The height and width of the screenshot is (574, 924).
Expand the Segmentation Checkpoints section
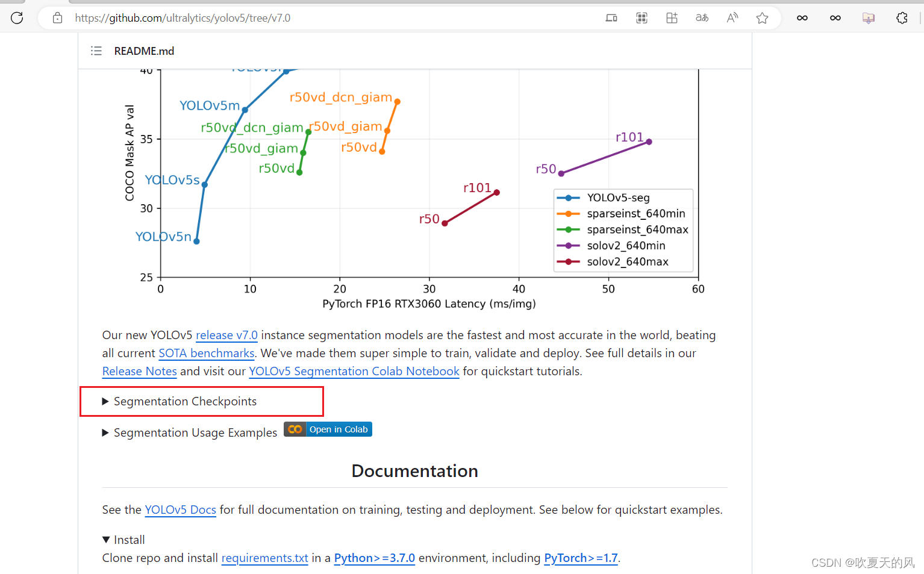click(179, 402)
